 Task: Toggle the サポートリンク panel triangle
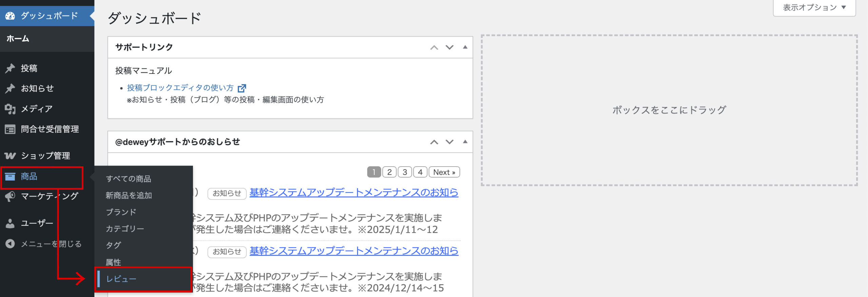[465, 47]
